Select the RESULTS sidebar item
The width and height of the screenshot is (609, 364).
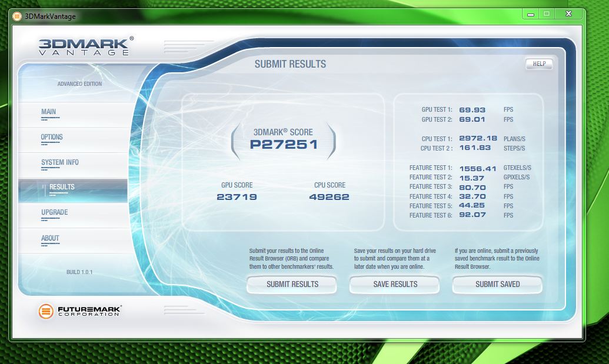click(72, 191)
